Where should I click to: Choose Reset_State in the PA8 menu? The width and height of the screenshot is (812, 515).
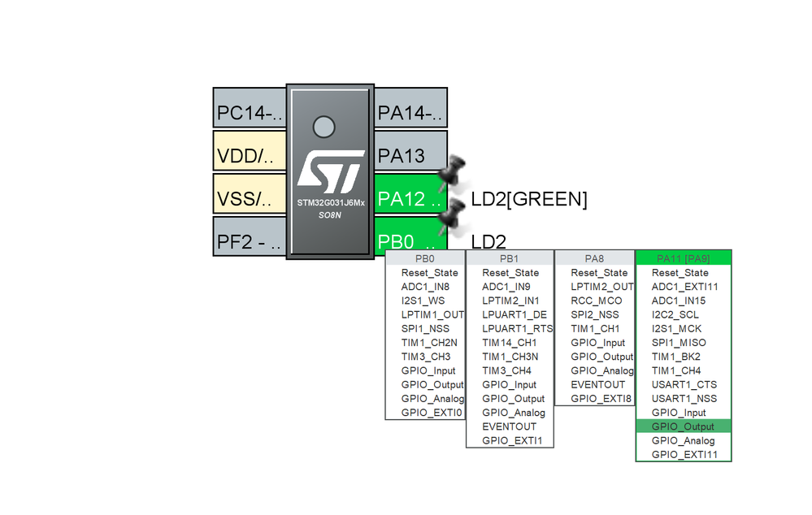point(595,273)
